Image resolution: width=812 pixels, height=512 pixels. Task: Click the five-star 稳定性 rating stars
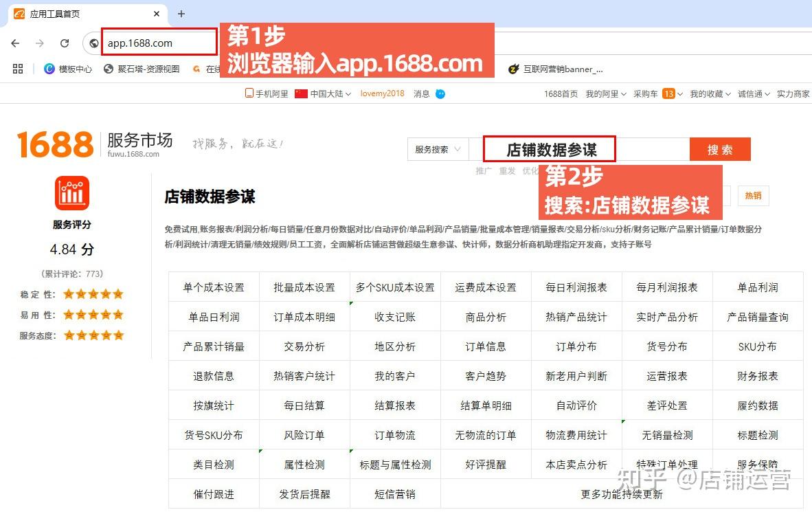[93, 294]
